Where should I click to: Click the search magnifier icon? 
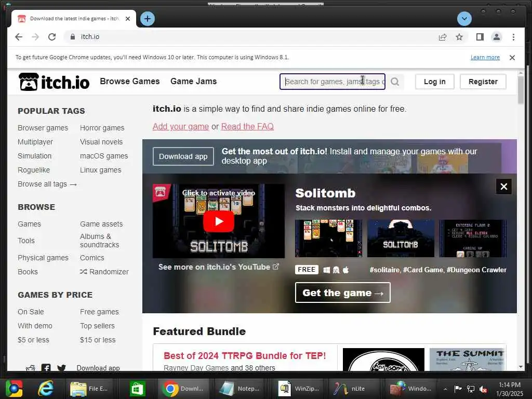pos(395,82)
